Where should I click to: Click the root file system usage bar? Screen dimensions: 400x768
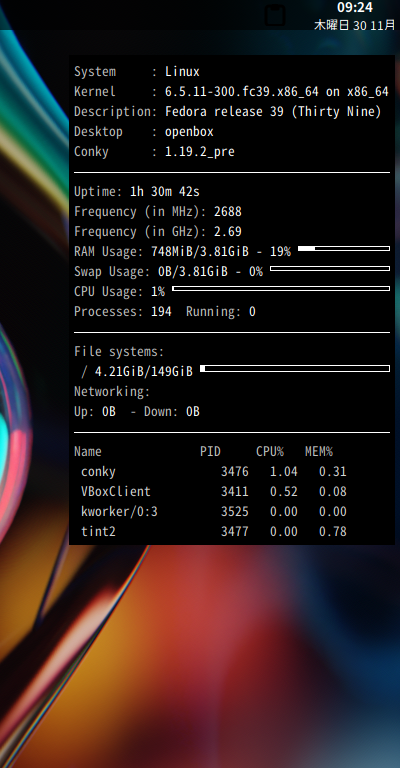(295, 368)
